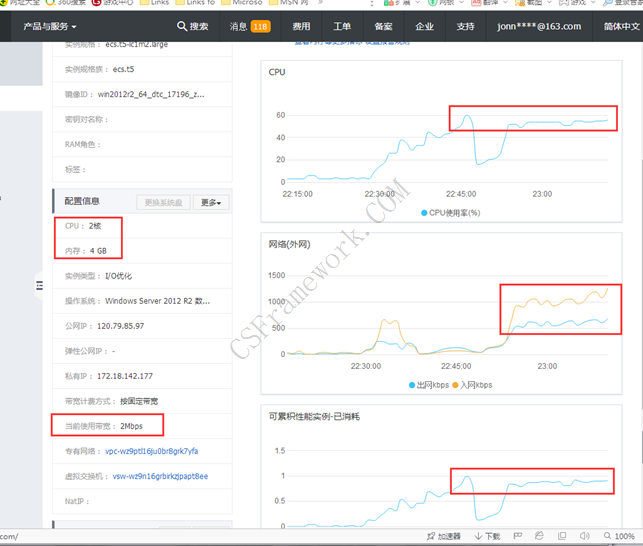Click the flag icon in browser status bar
This screenshot has height=546, width=643.
(x=518, y=536)
